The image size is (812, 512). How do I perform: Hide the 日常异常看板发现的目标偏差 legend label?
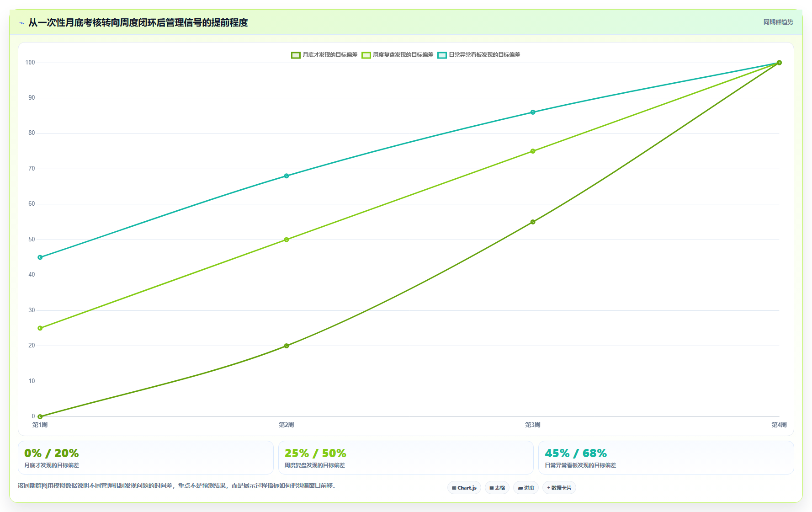pos(484,55)
